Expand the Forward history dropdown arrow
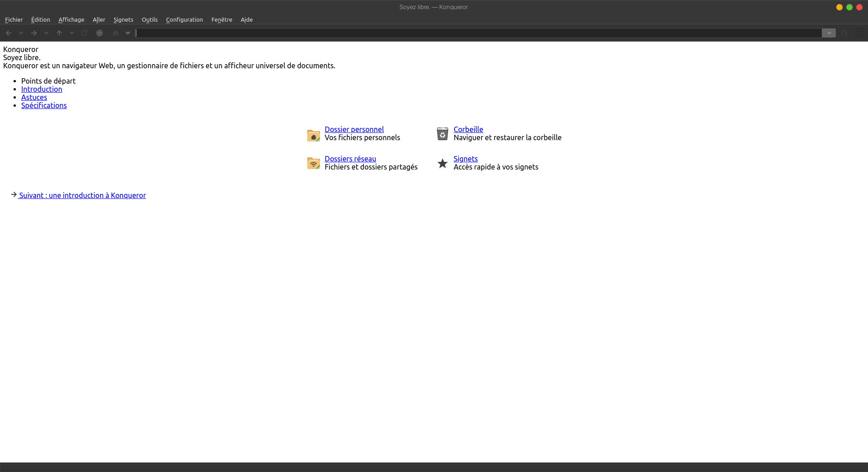The height and width of the screenshot is (472, 868). pyautogui.click(x=46, y=33)
